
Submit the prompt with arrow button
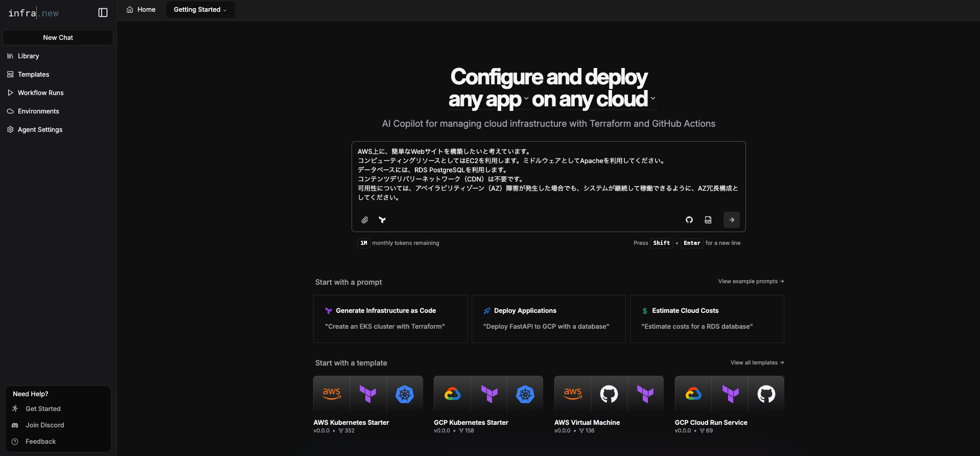tap(732, 220)
